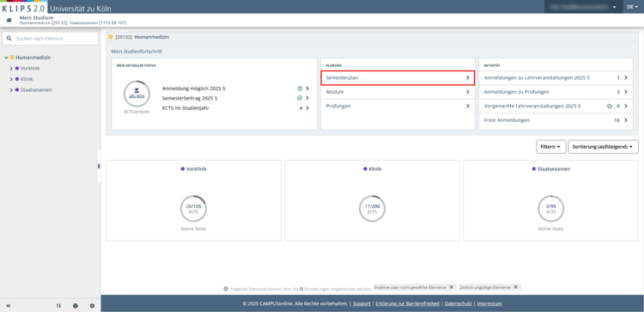This screenshot has height=312, width=644.
Task: Collapse the sidebar with double-arrow icon
Action: tap(9, 306)
